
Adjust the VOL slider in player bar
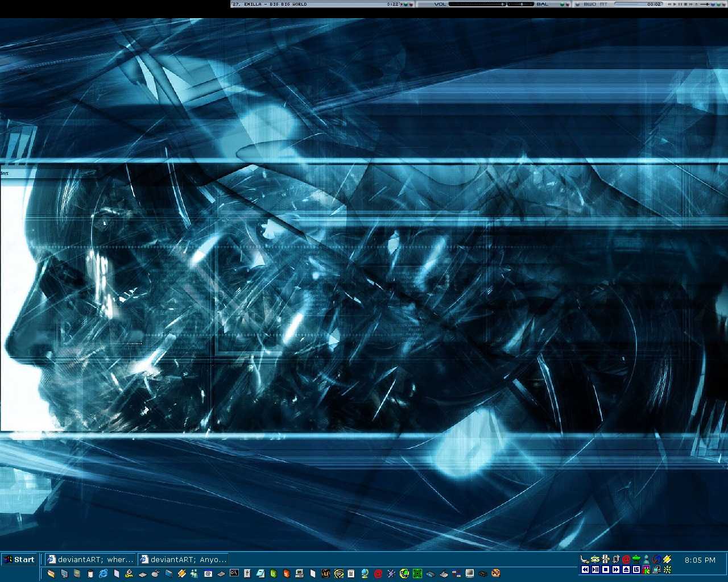477,4
